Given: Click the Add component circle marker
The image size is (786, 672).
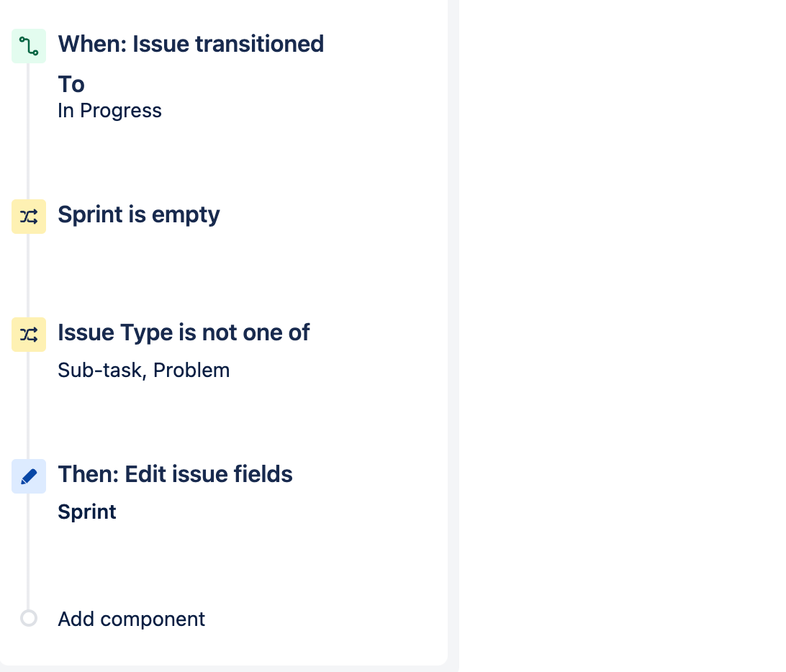Looking at the screenshot, I should [x=29, y=618].
